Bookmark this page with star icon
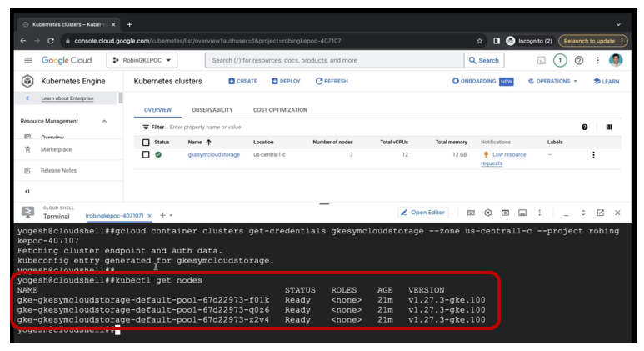Screen dimensions: 644x351 [x=479, y=41]
